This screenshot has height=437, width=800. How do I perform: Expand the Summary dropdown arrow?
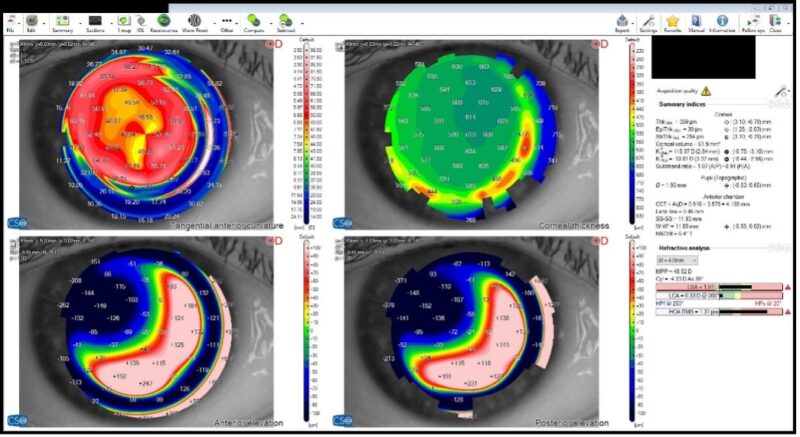80,23
